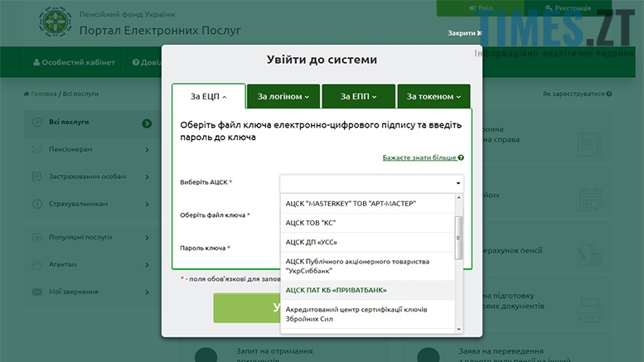Pick 'АЦСК ТОВ "КС"' from the list

coord(311,223)
